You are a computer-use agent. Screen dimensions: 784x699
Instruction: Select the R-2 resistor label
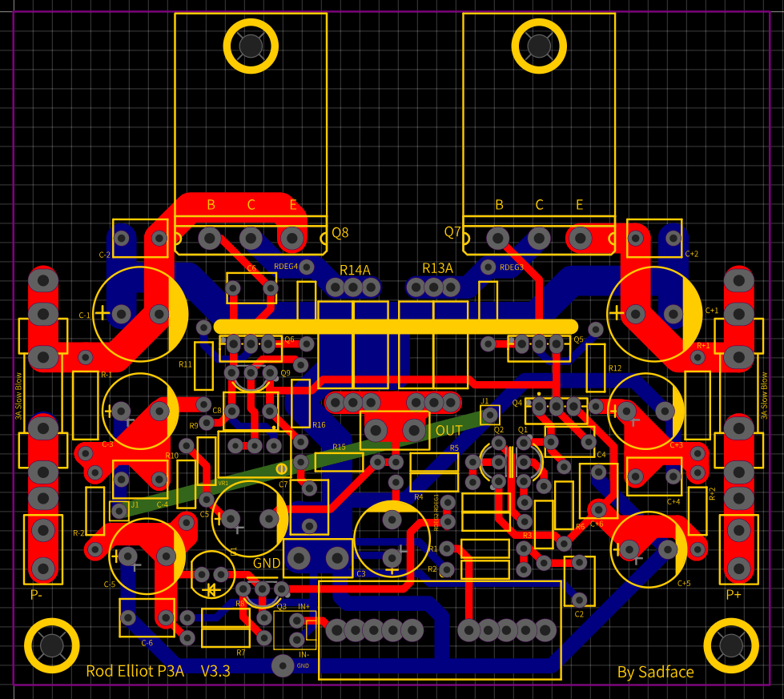point(78,533)
